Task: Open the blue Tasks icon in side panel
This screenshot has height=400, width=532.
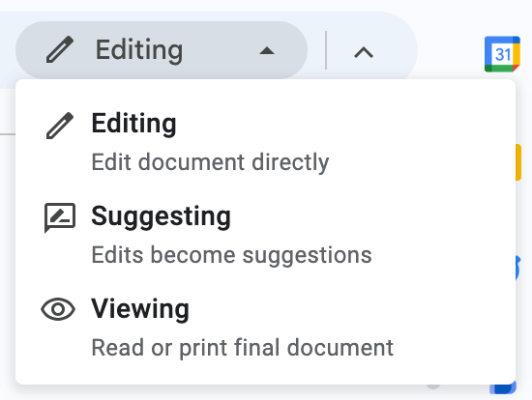Action: tap(517, 268)
